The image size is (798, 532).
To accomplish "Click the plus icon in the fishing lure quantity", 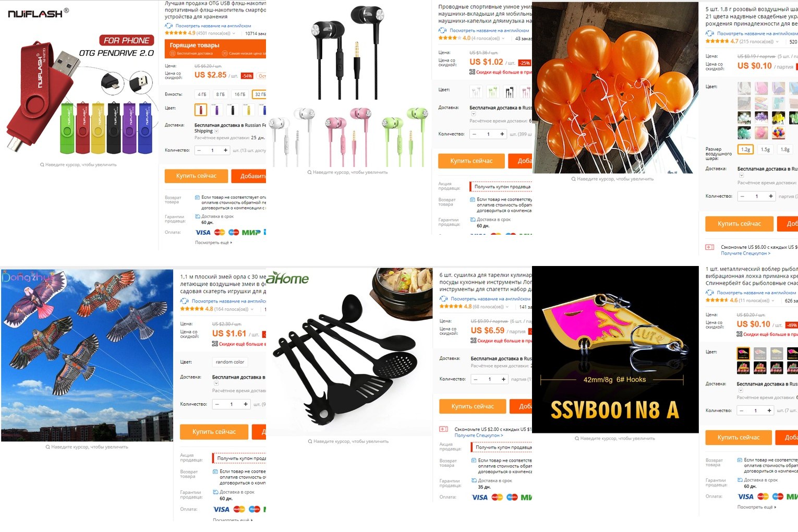I will pos(769,410).
